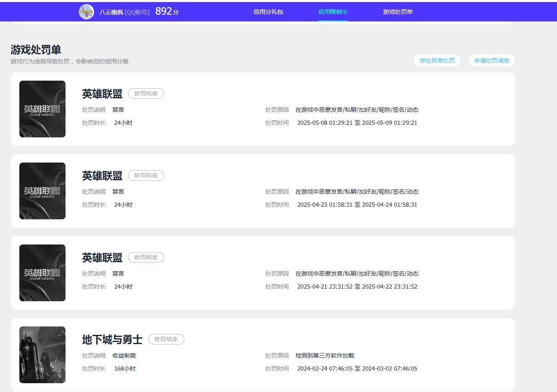Click the 申请处罚减免 button

pos(491,61)
